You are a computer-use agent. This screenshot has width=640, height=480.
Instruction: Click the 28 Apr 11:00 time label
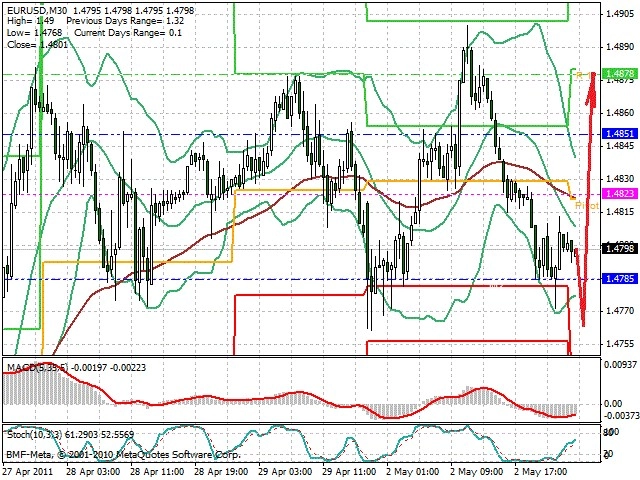point(157,471)
